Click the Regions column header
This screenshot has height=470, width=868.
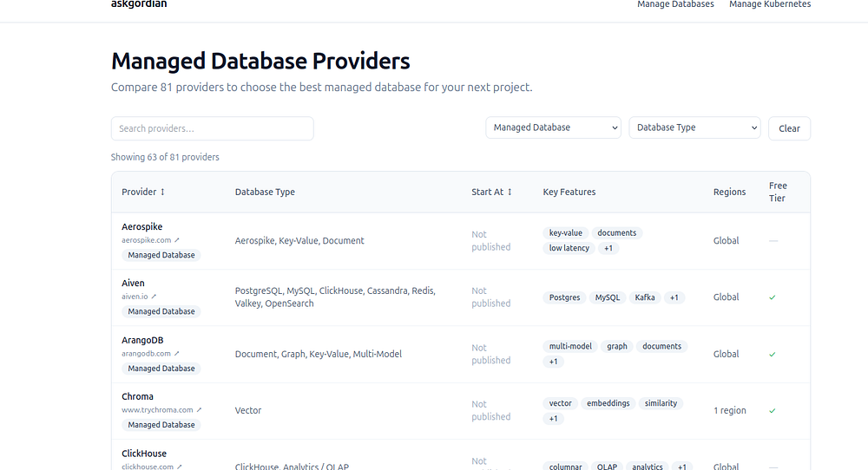[729, 192]
